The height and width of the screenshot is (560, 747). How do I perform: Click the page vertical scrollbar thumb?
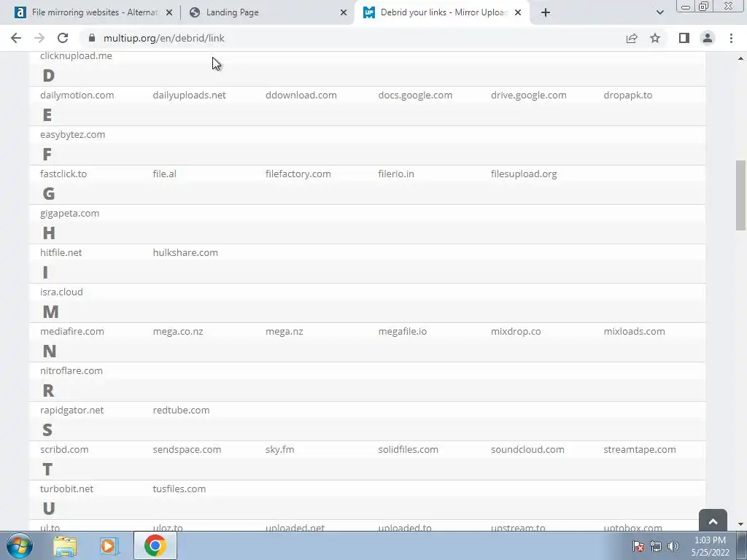coord(741,195)
